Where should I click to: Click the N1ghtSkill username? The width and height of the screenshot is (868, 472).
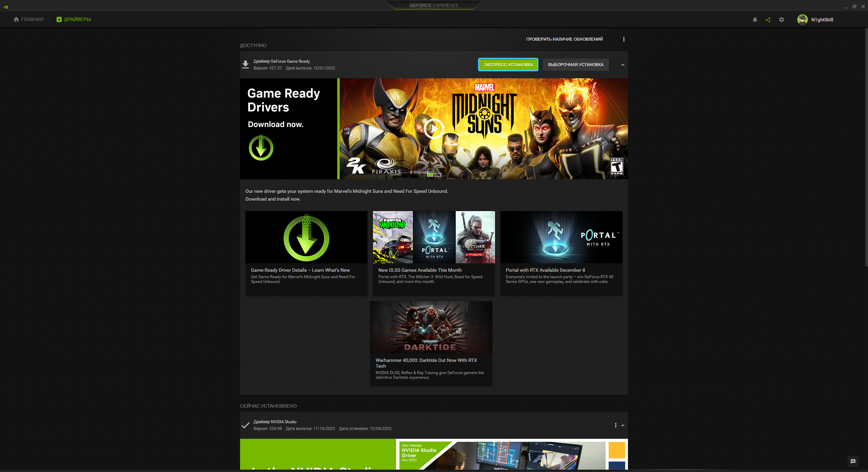(x=822, y=20)
